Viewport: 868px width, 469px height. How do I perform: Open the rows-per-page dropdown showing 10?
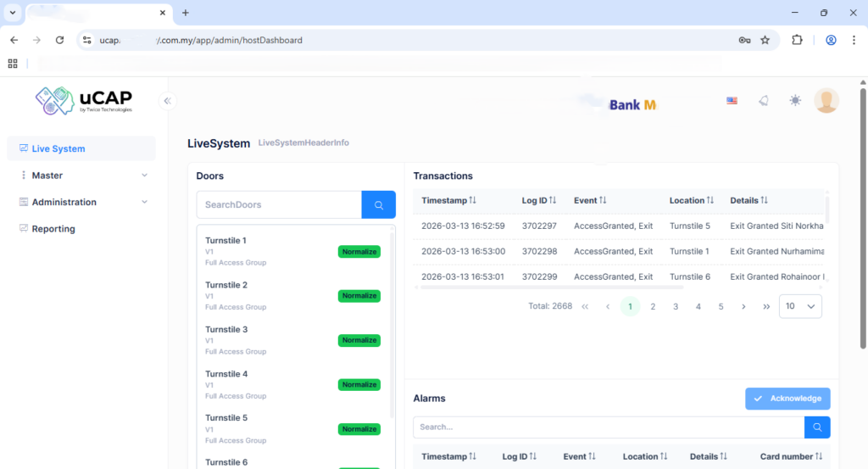800,307
